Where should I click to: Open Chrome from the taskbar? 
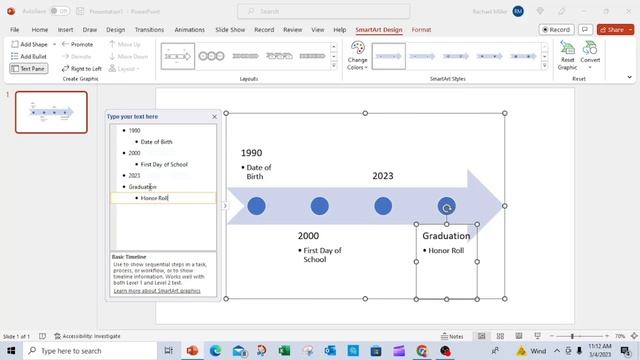coord(422,351)
